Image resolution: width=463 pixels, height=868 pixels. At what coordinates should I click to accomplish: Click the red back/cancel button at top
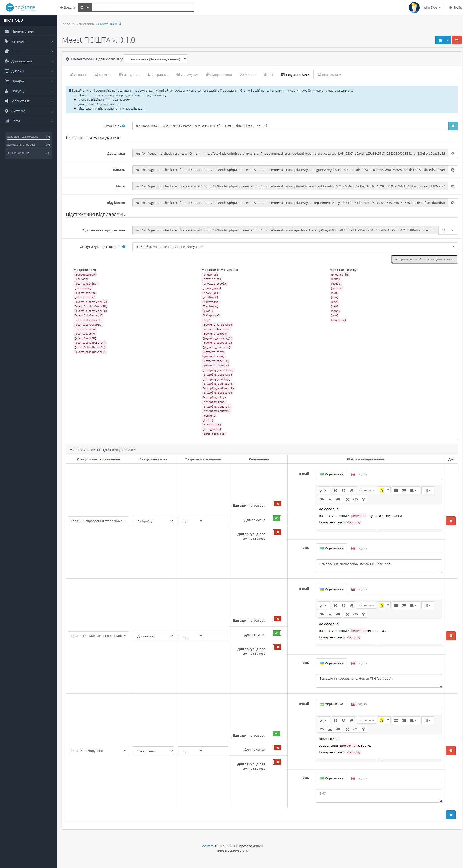click(457, 40)
